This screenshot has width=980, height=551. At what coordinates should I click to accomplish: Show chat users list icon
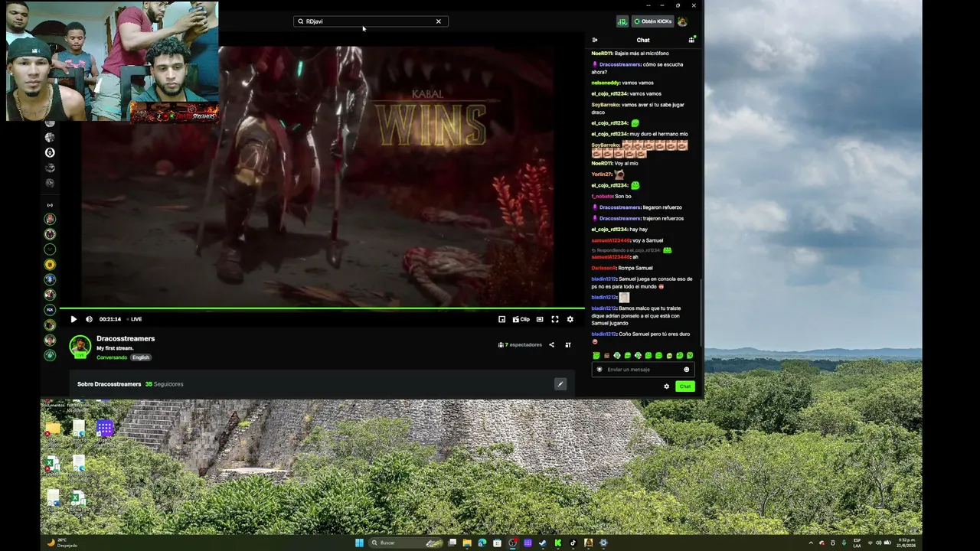click(691, 40)
